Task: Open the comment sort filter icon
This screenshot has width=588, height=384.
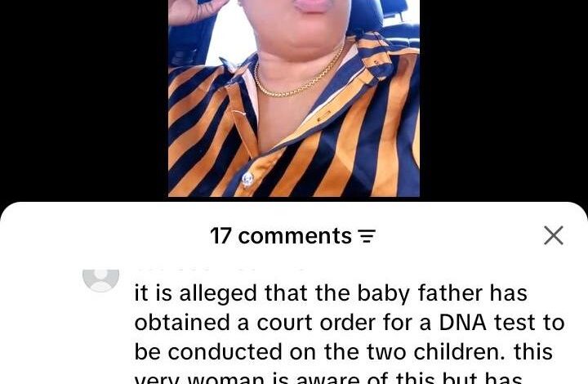Action: (x=367, y=236)
